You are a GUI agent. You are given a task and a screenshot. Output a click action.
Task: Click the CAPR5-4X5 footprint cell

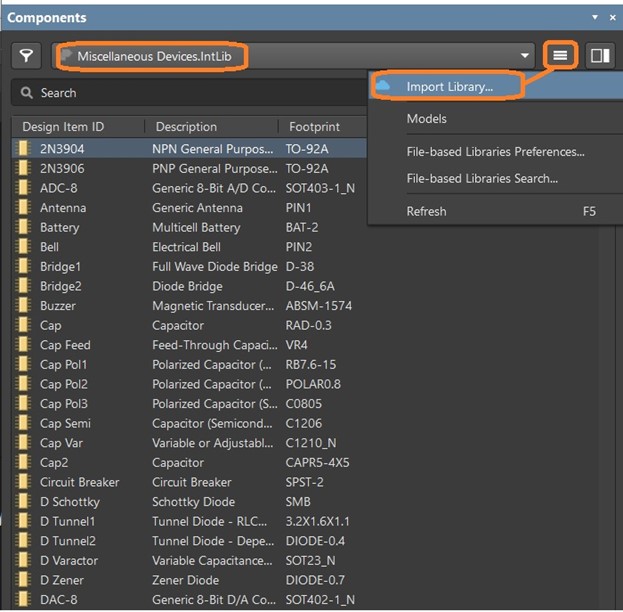317,462
